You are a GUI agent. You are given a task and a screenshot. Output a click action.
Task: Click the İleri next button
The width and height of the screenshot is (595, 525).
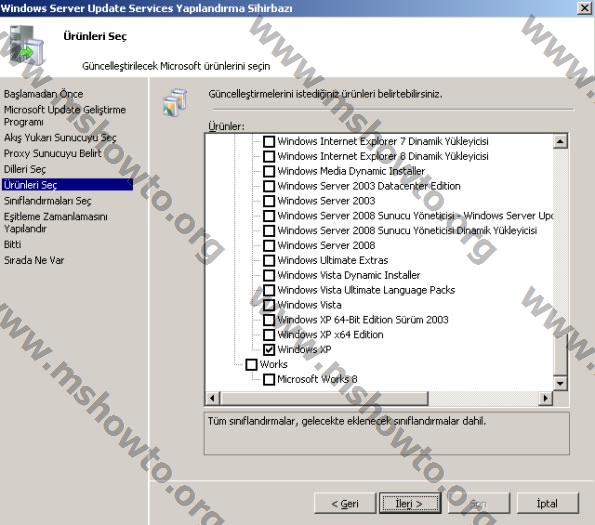tap(410, 503)
